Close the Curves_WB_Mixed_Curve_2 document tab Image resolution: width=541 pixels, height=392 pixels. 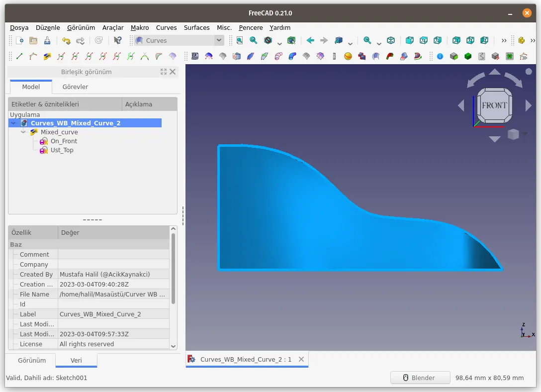301,359
